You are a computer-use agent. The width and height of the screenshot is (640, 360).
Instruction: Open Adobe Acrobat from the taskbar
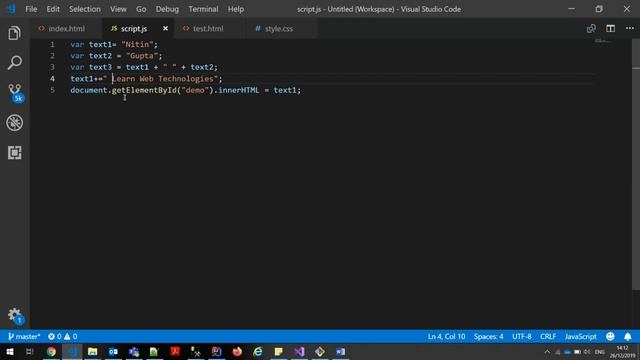click(175, 351)
